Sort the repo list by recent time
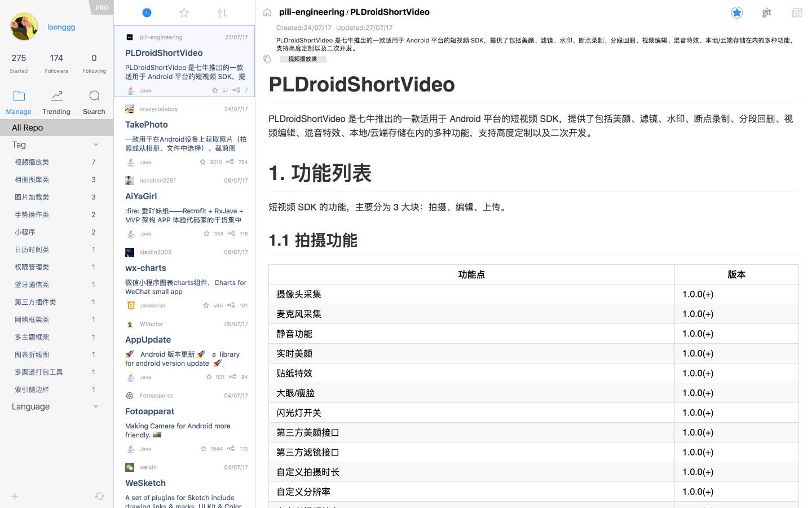 tap(147, 12)
